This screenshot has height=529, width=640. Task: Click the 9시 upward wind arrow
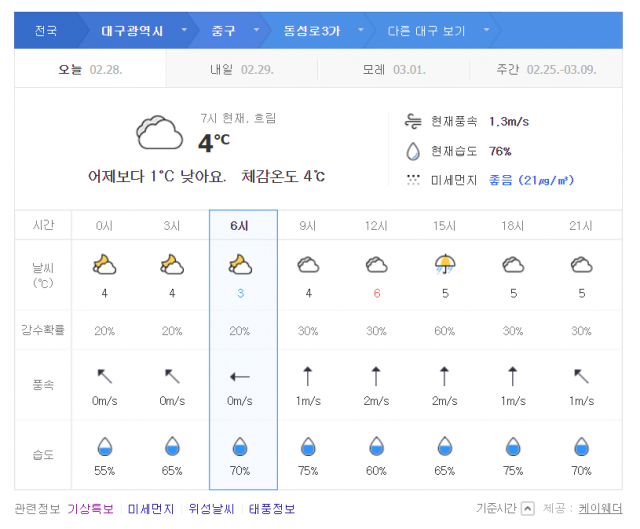tap(308, 376)
